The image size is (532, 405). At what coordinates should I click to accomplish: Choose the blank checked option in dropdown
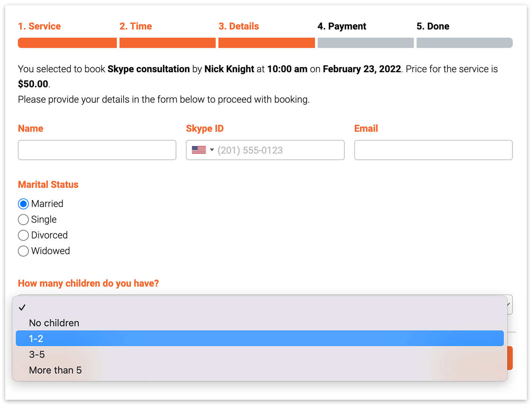(260, 307)
